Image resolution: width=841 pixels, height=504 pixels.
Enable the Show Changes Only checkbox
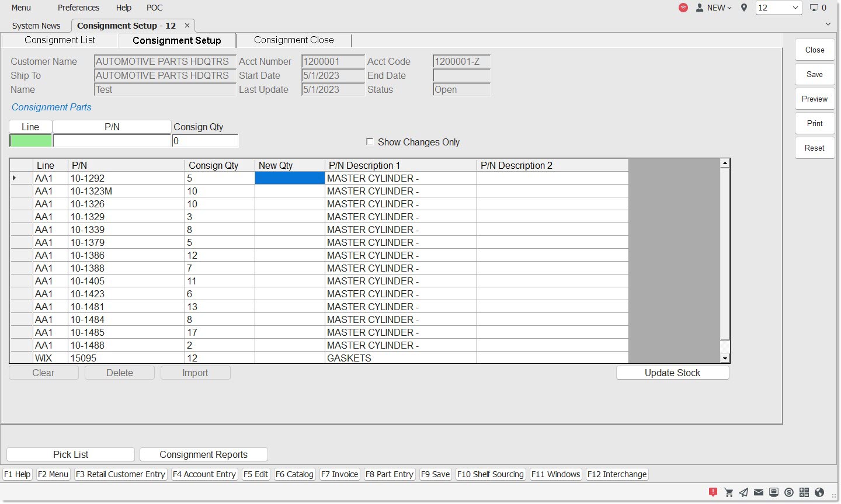[x=370, y=142]
